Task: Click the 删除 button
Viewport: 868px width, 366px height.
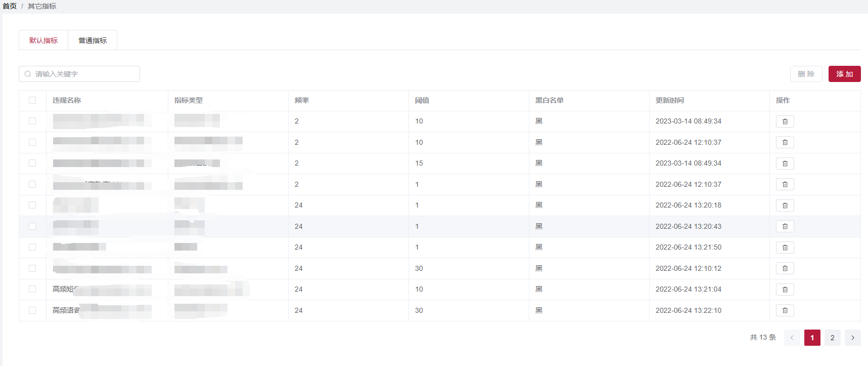Action: point(806,74)
